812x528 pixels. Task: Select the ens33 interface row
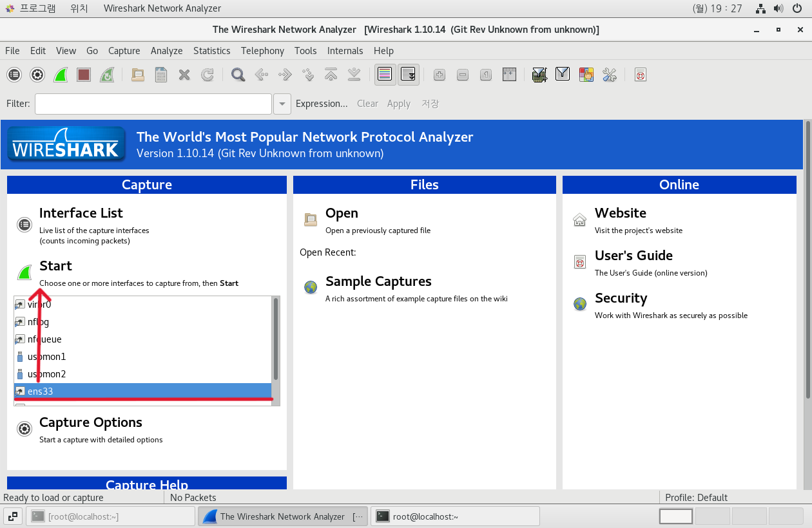(143, 391)
